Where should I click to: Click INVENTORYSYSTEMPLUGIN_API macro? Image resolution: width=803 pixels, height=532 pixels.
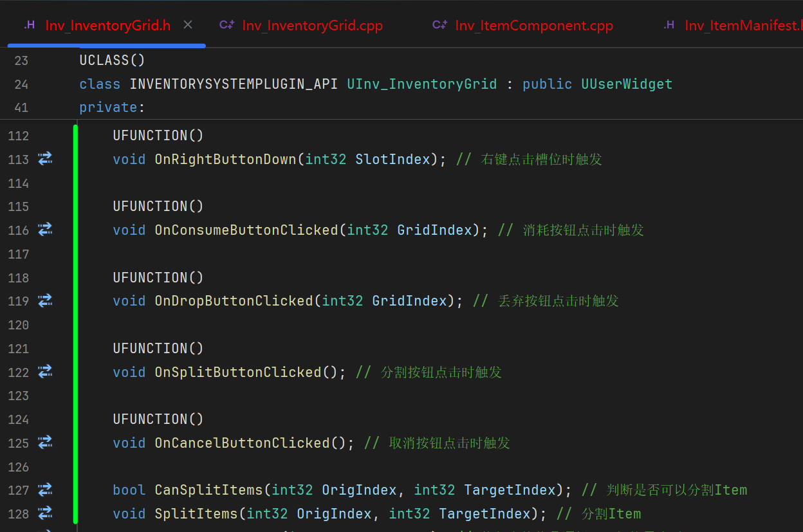tap(234, 84)
